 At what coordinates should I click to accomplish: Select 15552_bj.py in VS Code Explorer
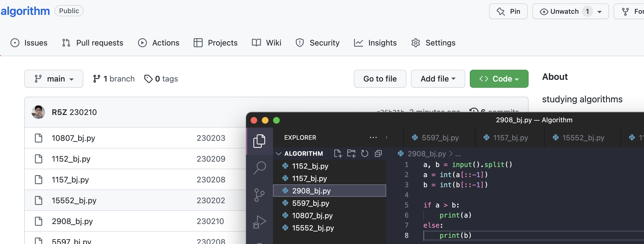click(x=330, y=228)
